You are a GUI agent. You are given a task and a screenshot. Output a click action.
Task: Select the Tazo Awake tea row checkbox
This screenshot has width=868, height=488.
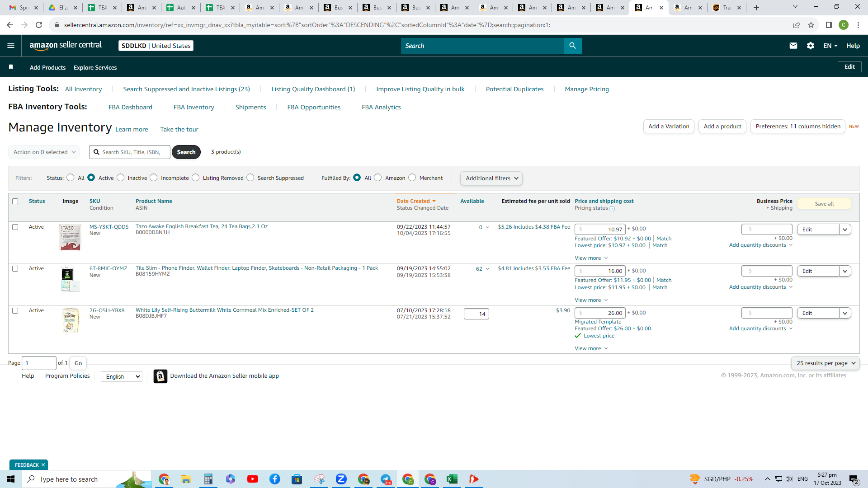(x=15, y=227)
